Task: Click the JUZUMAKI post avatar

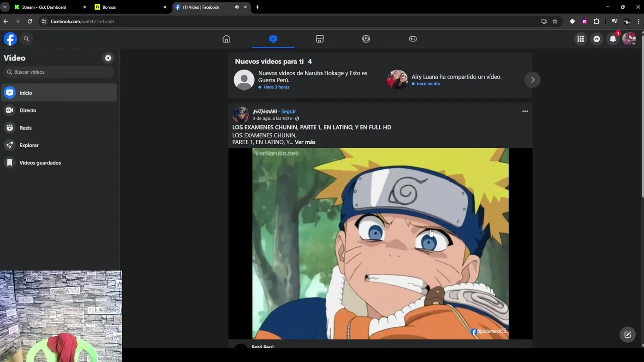Action: tap(240, 114)
